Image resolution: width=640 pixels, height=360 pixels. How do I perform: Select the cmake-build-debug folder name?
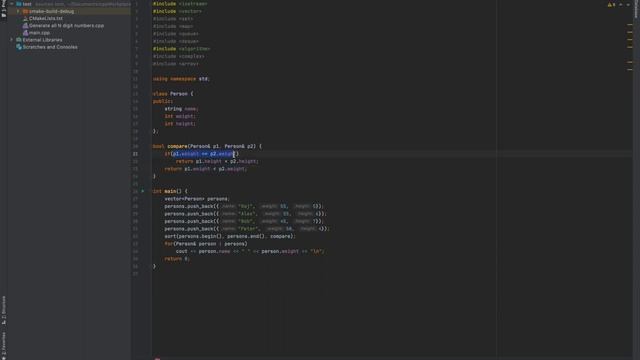(x=51, y=11)
